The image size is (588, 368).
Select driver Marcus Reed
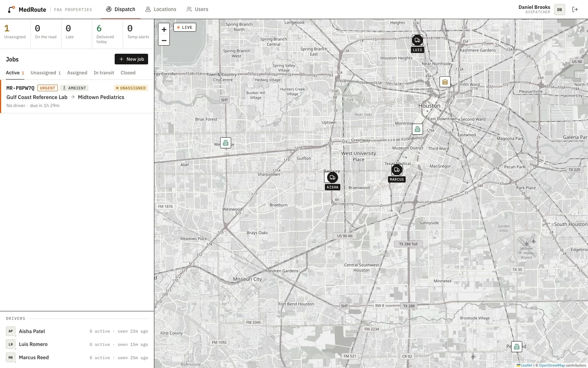tap(77, 358)
